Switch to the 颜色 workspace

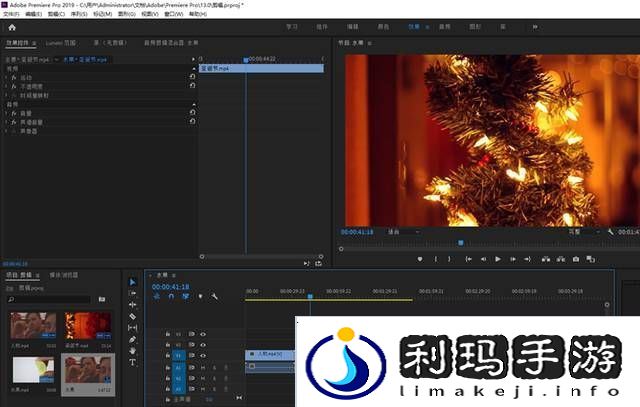pyautogui.click(x=380, y=28)
